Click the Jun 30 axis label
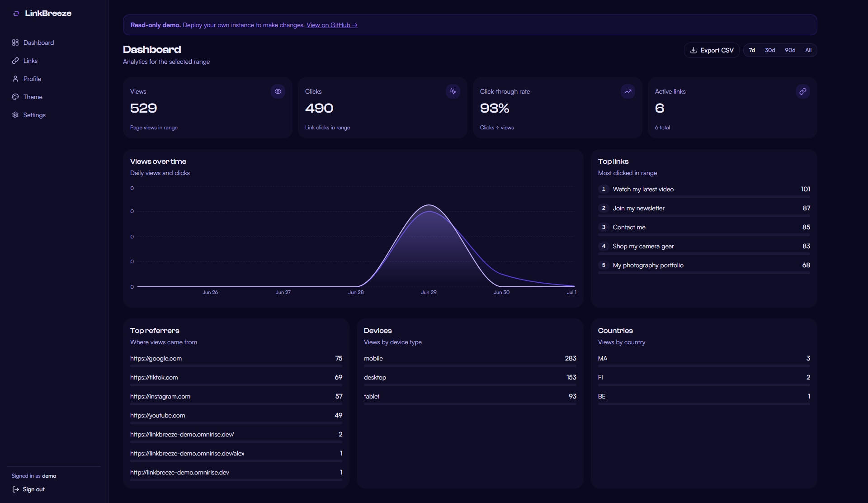The height and width of the screenshot is (503, 868). [x=501, y=292]
